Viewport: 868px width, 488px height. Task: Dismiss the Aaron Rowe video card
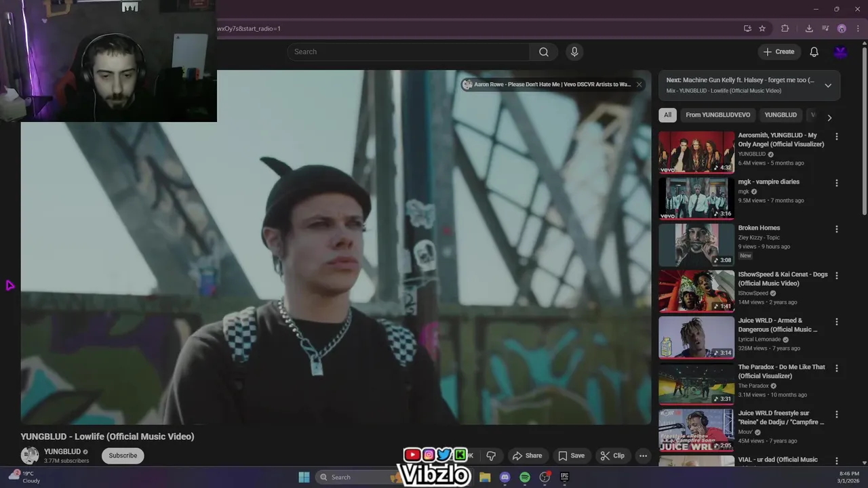[639, 85]
